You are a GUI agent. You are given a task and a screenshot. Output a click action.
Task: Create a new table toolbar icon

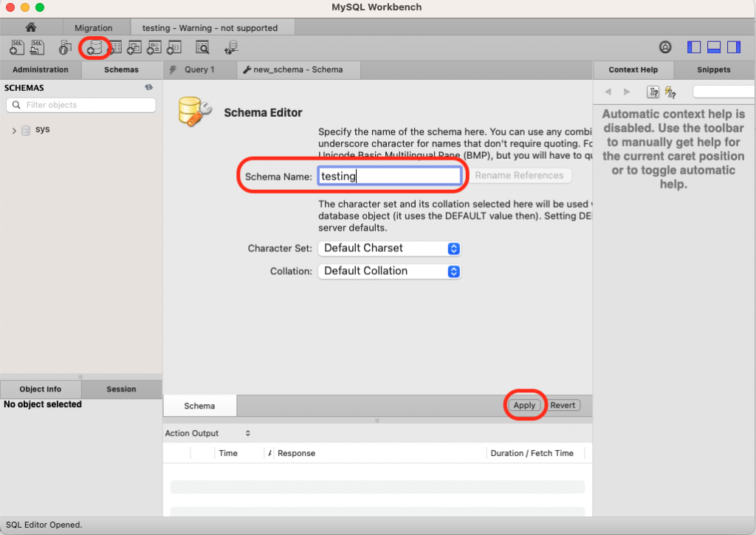point(114,48)
